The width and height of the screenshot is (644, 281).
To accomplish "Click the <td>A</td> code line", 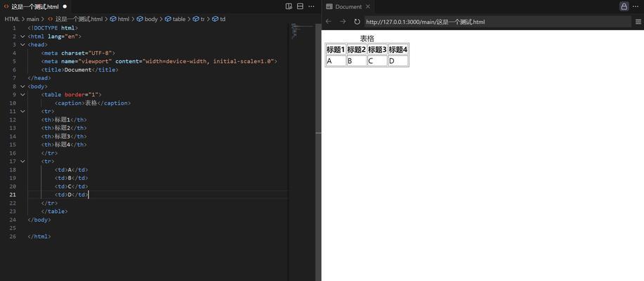I will pos(72,170).
